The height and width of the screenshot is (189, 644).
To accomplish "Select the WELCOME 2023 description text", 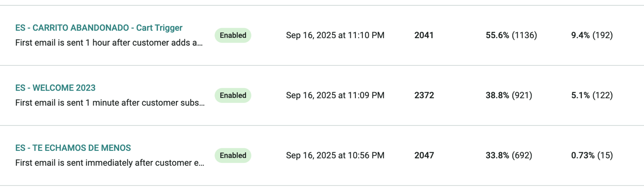I will coord(110,103).
